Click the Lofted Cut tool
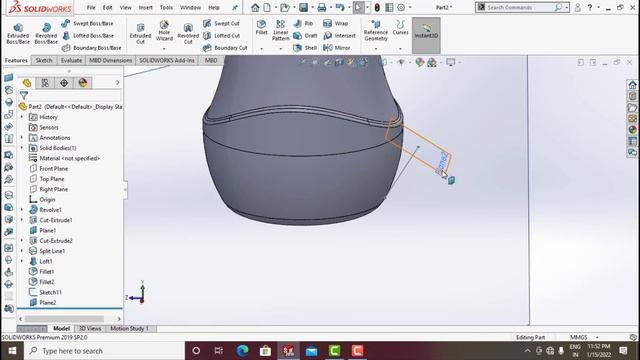This screenshot has height=360, width=640. pos(221,36)
